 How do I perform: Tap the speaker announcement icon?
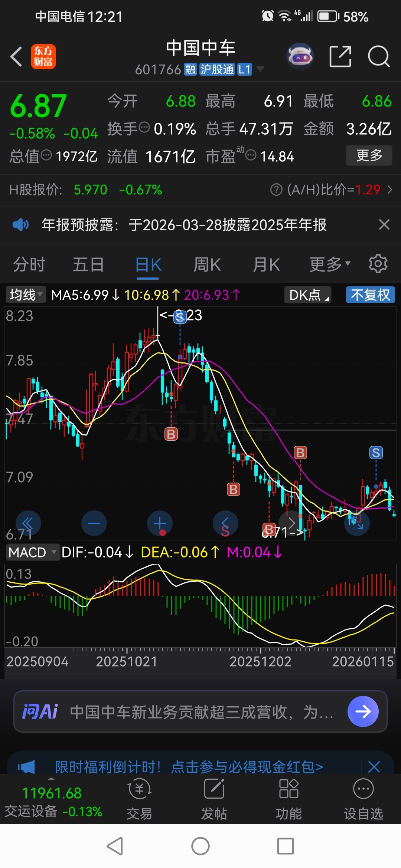coord(21,225)
